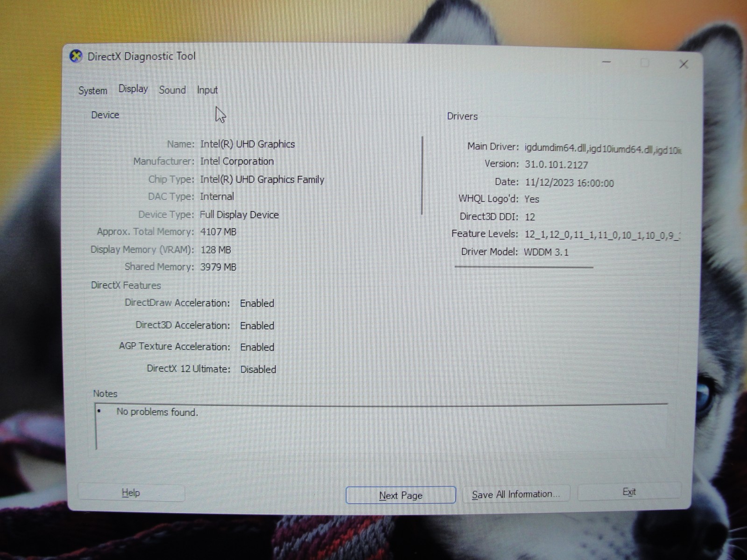Click the 'Device' group label

coord(105,115)
